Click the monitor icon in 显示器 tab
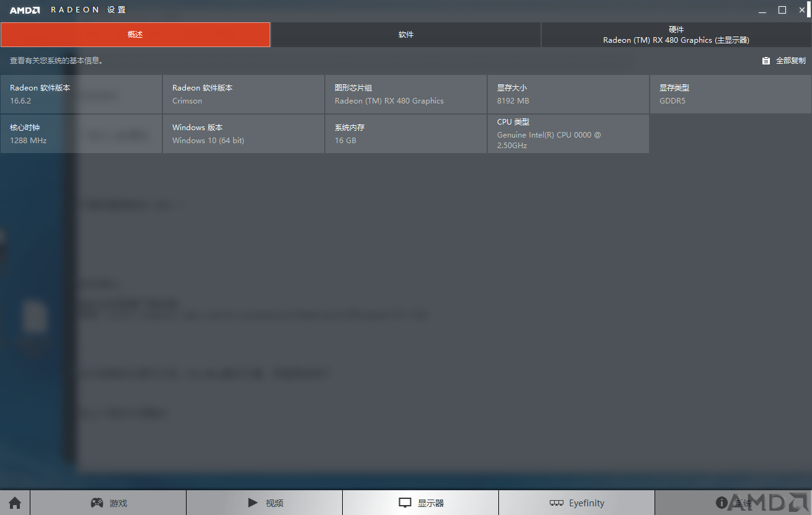 (405, 503)
